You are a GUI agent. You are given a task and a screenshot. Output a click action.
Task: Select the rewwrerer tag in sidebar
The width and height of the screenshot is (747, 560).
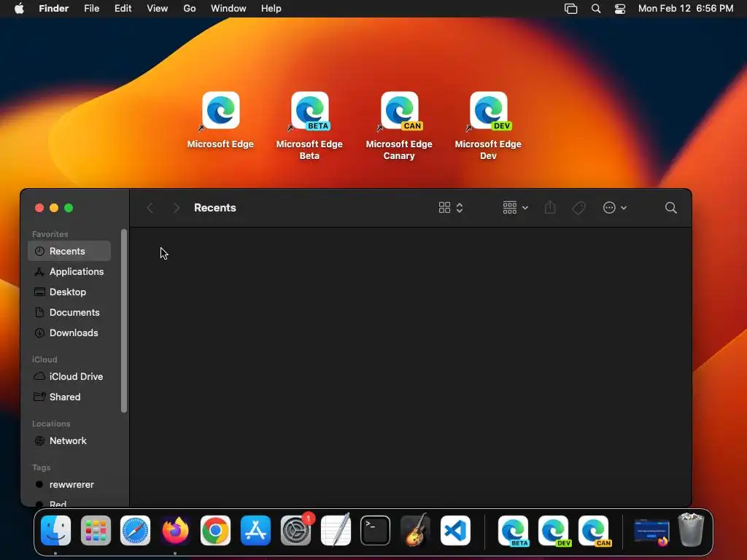point(69,484)
